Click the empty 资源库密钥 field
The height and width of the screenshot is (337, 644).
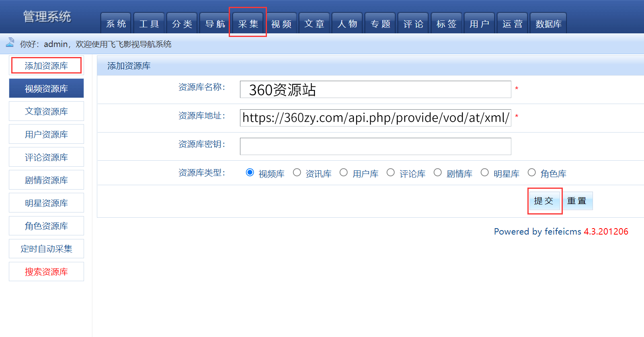point(375,146)
